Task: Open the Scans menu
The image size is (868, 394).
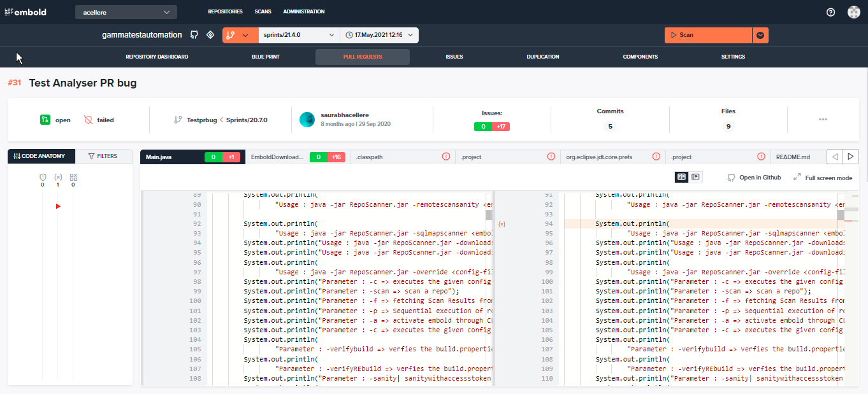Action: [x=263, y=12]
